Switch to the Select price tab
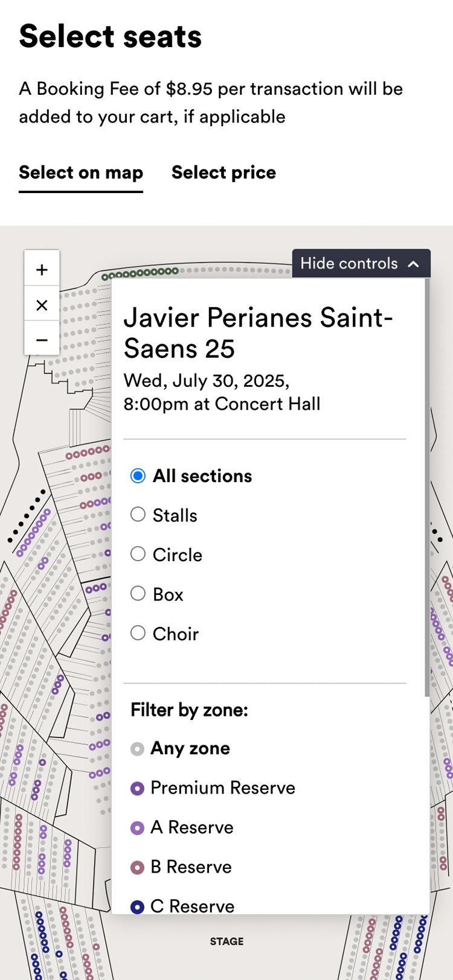The height and width of the screenshot is (980, 453). [x=223, y=173]
